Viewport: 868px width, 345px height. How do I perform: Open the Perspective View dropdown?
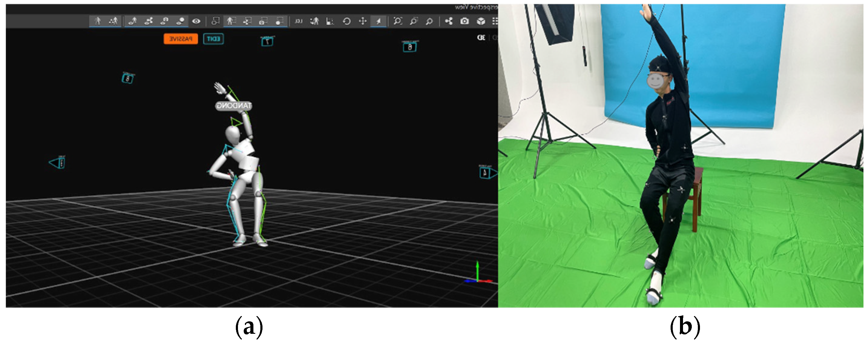pos(476,7)
